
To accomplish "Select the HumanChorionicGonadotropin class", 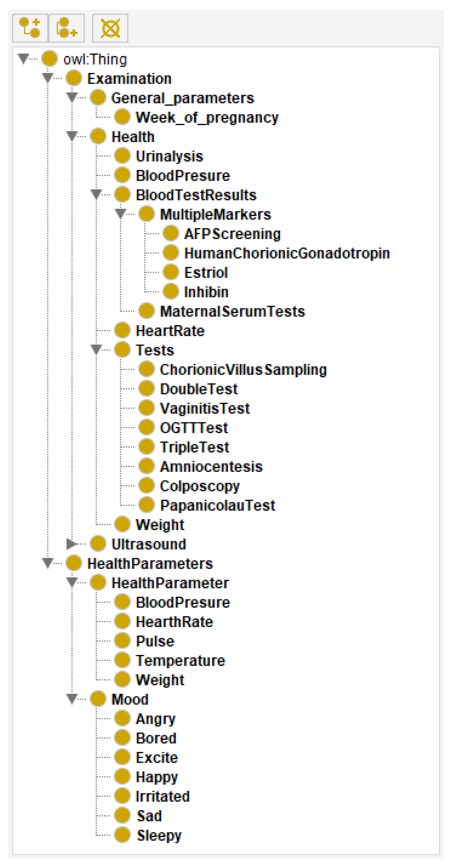I will [x=287, y=253].
